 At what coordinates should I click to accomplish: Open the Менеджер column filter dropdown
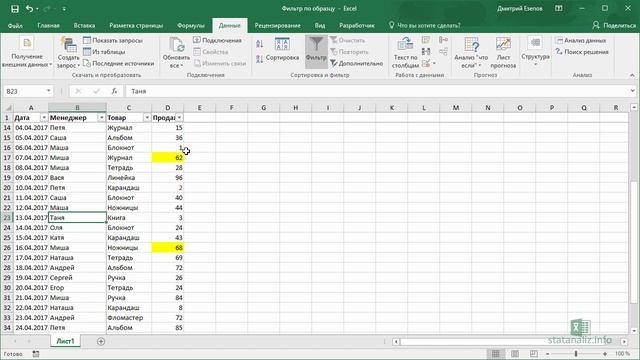click(101, 118)
